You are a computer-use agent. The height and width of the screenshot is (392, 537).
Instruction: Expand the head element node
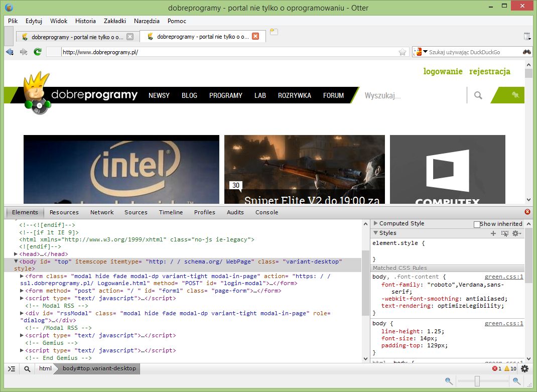[x=16, y=254]
